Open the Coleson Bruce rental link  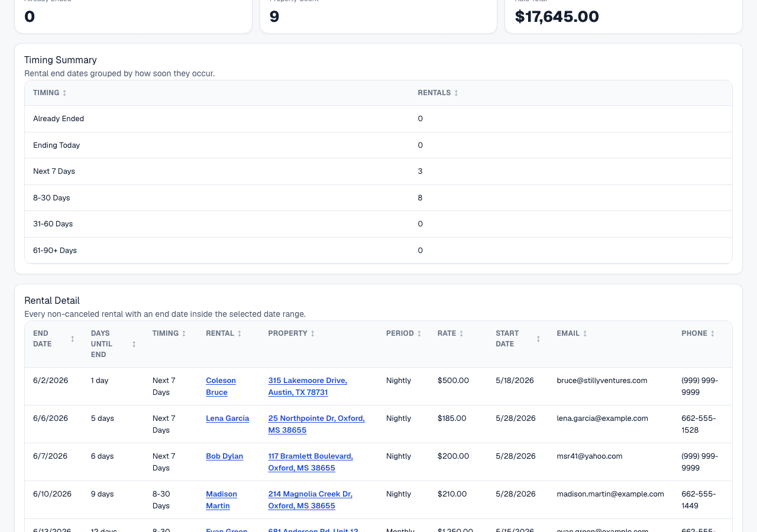click(221, 387)
